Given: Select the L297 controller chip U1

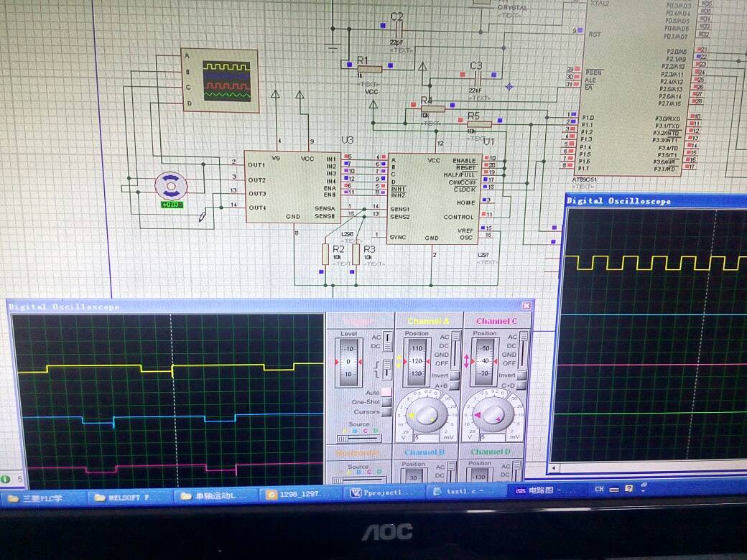Looking at the screenshot, I should pyautogui.click(x=433, y=199).
